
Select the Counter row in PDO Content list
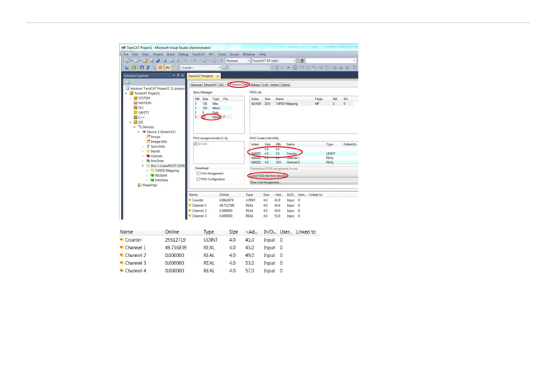click(x=304, y=154)
